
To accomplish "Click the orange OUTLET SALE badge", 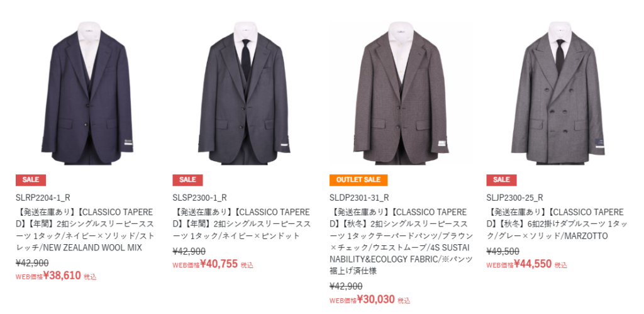I will point(358,180).
